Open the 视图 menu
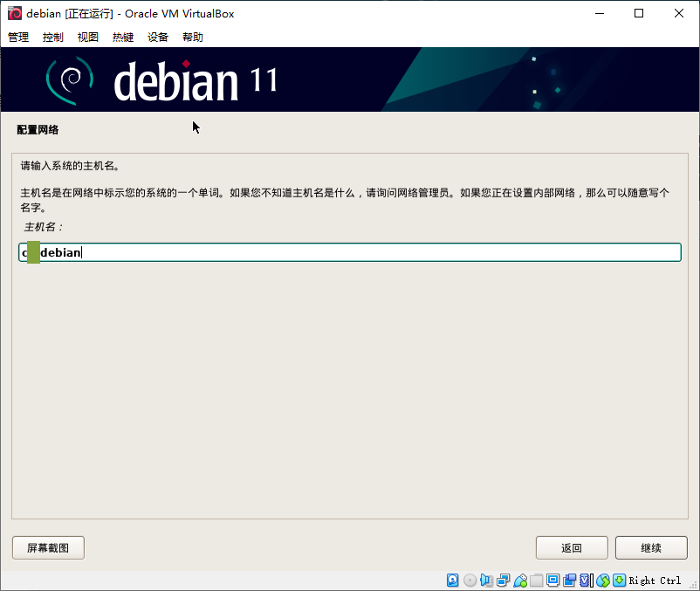700x591 pixels. (x=88, y=37)
